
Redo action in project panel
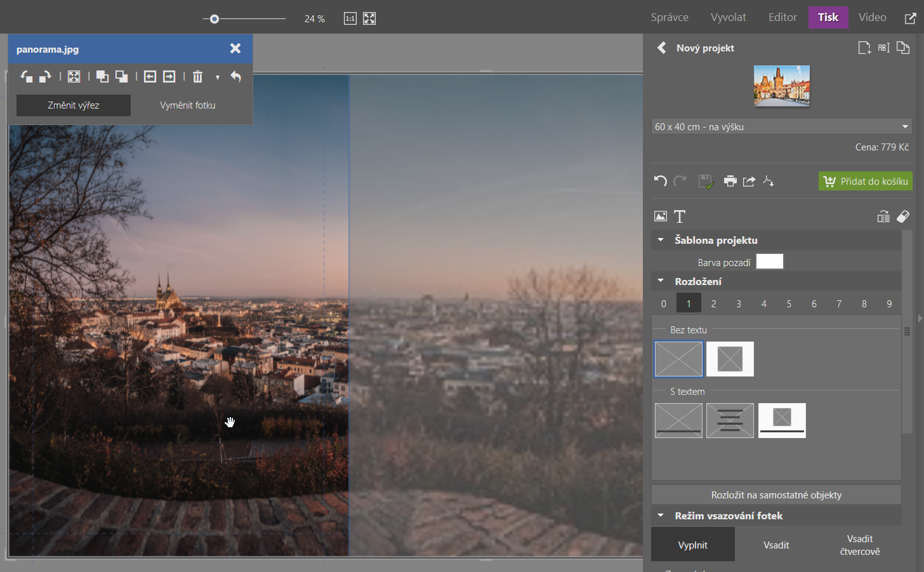680,182
